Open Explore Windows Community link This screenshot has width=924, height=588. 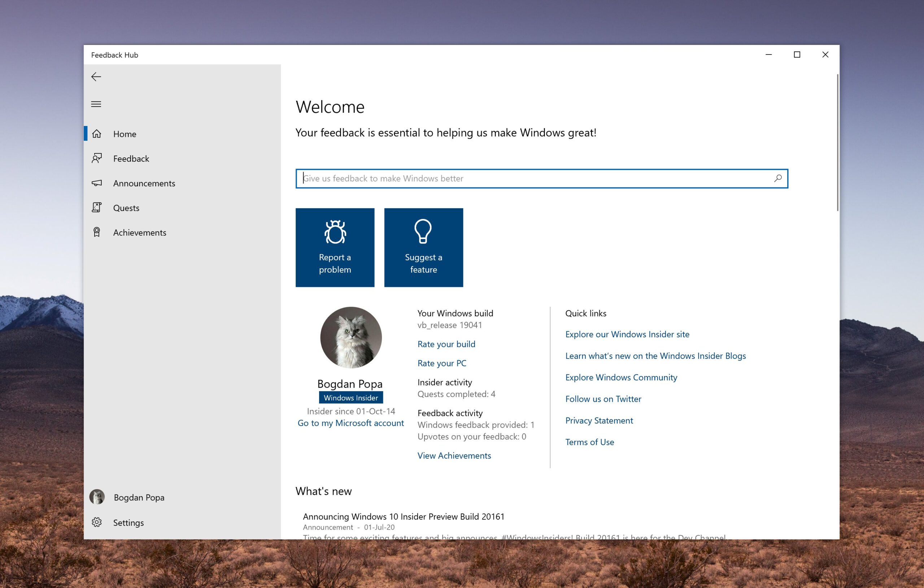(621, 377)
